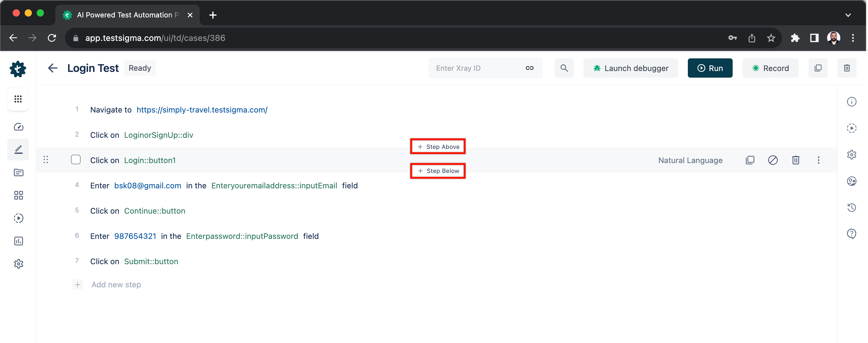Click the 987654321 test data
This screenshot has width=868, height=343.
[135, 236]
